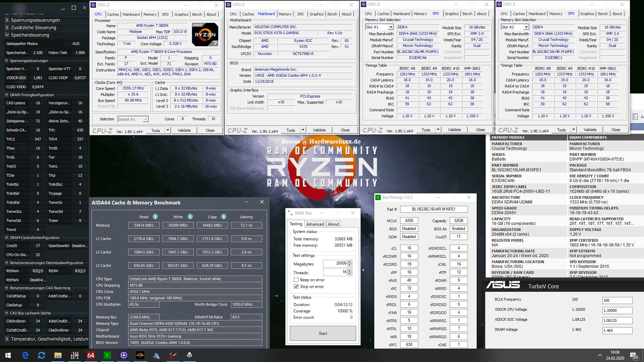Screen dimensions: 644x362
Task: Open the Slot #1 memory slot dropdown
Action: pyautogui.click(x=390, y=27)
